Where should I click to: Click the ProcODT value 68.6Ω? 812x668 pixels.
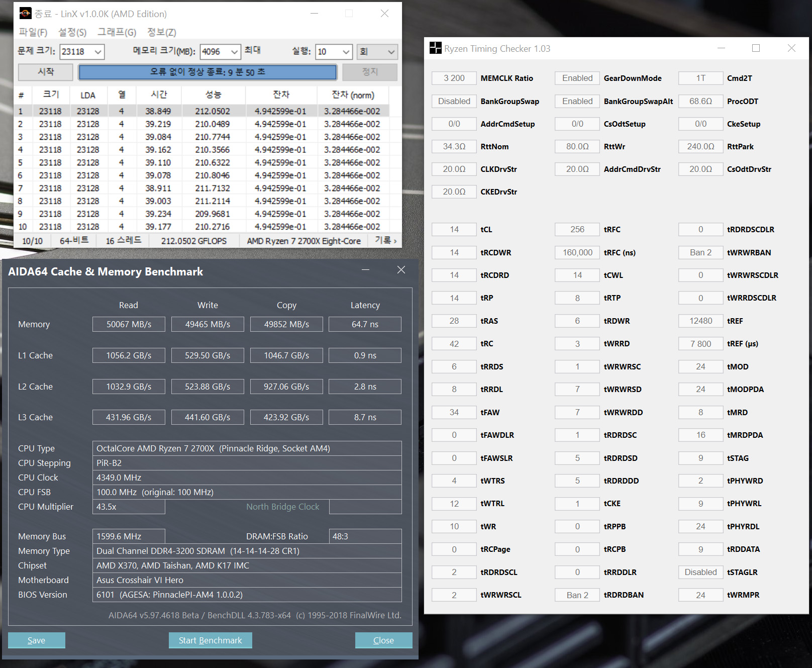701,101
